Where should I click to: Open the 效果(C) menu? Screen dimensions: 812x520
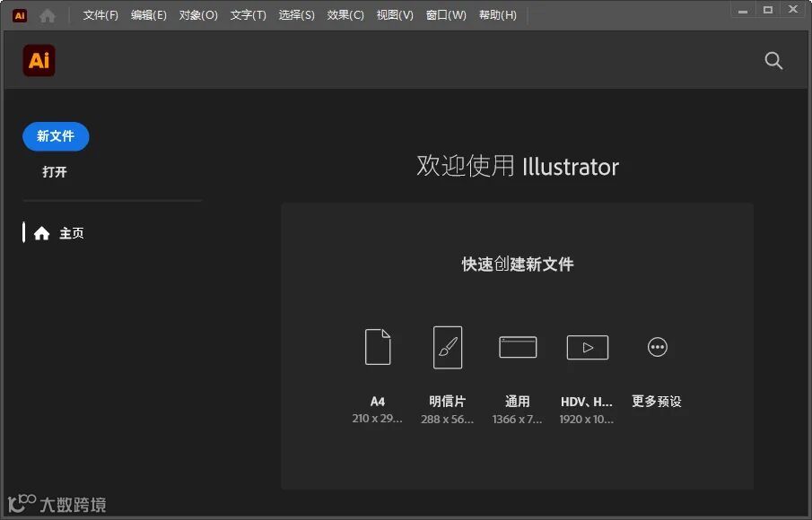[x=345, y=15]
